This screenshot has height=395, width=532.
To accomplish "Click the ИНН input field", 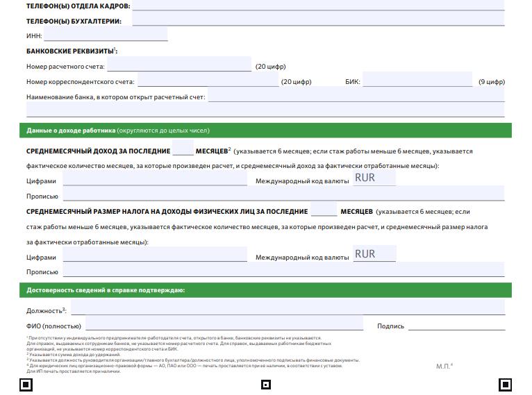I will (x=106, y=34).
